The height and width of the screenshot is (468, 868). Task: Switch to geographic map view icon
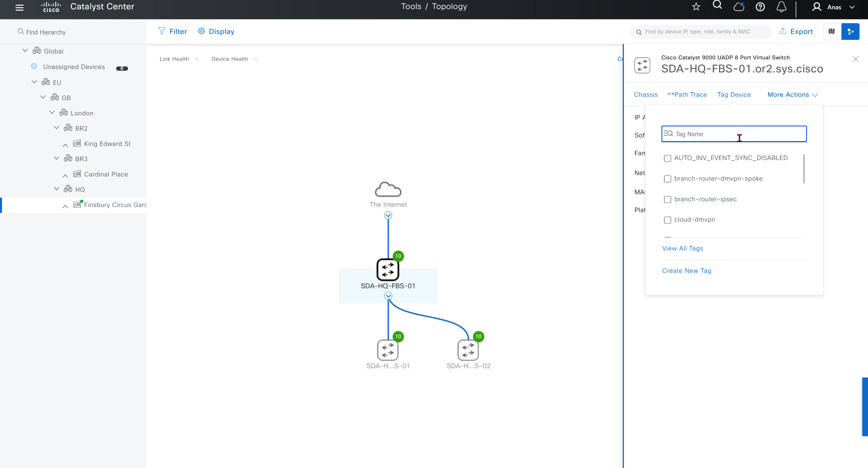click(832, 31)
